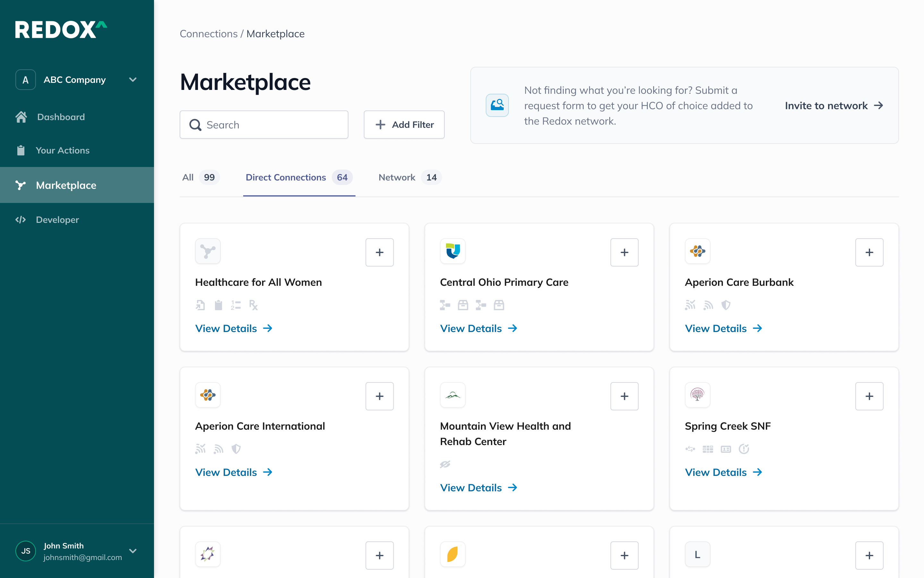
Task: Click the hidden-eye icon on Mountain View card
Action: coord(445,464)
